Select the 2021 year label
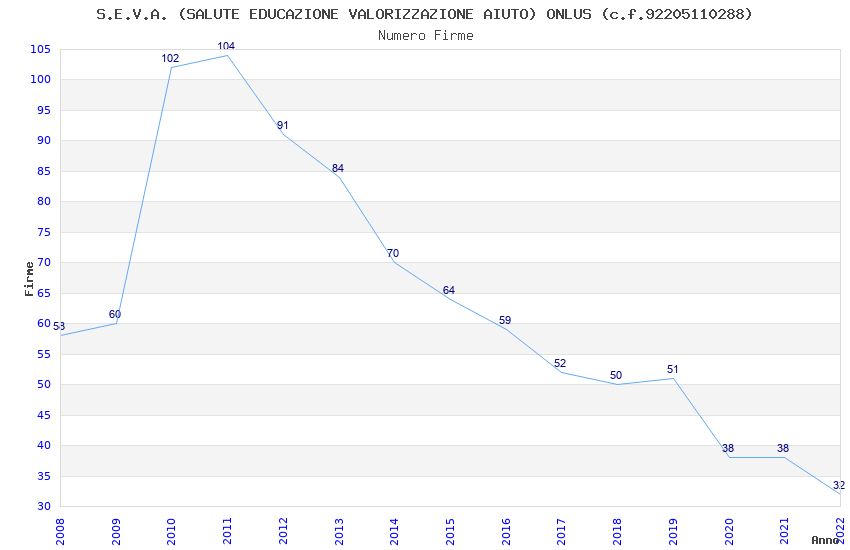 point(784,532)
